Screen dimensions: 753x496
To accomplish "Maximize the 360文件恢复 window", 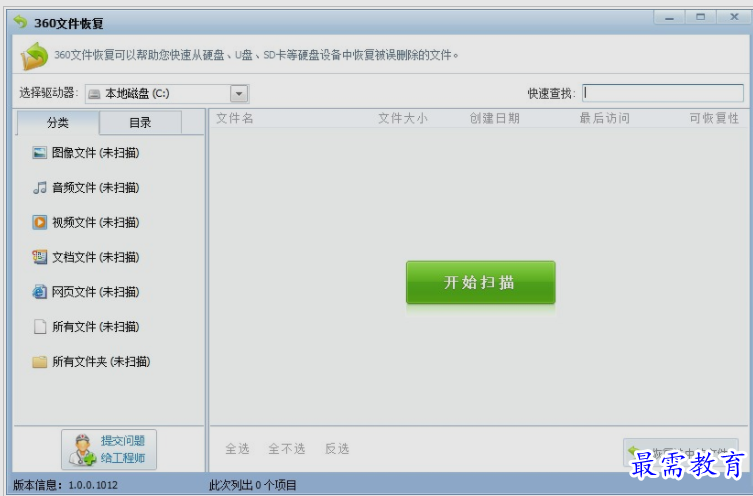I will point(701,17).
